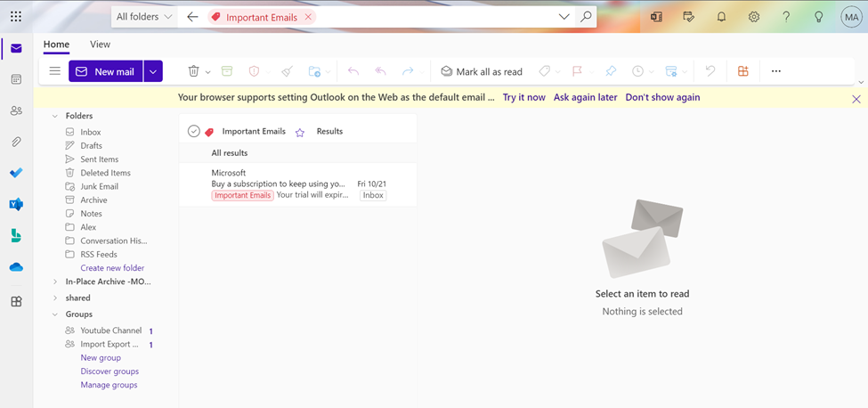
Task: Open the New mail dropdown arrow
Action: (153, 71)
